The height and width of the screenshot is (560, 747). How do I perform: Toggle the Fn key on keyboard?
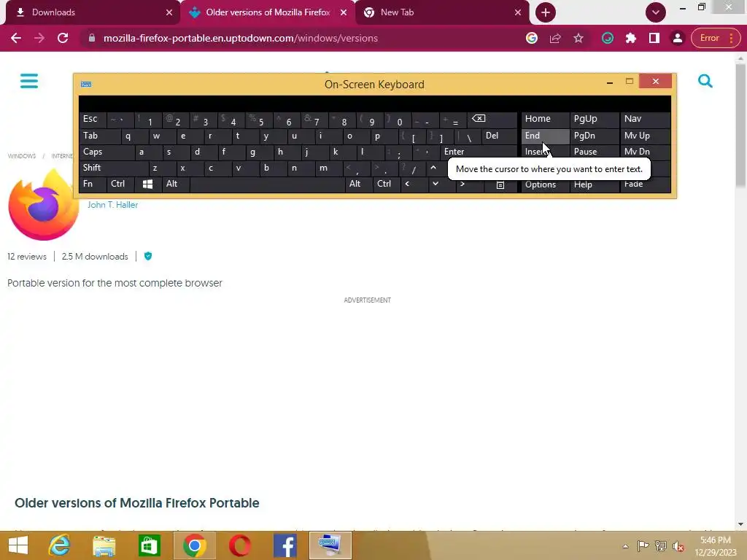[x=93, y=184]
